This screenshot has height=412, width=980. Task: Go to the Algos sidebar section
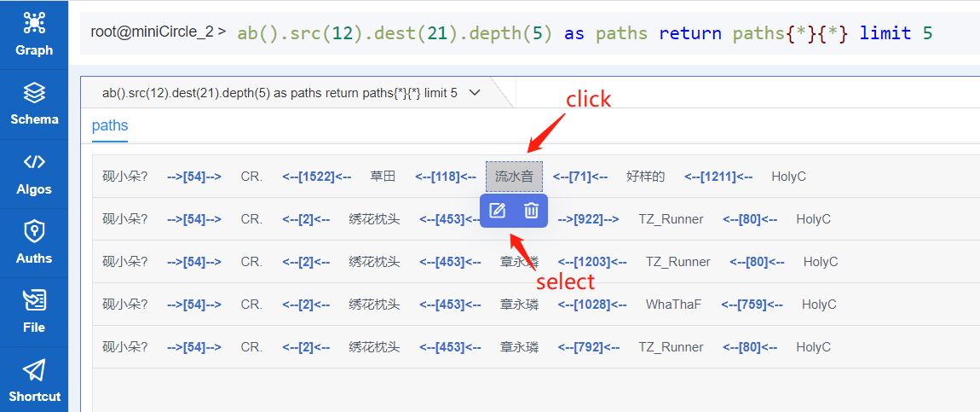34,173
